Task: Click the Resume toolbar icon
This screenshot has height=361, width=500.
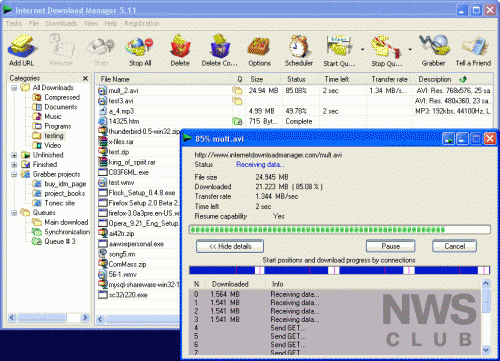Action: [x=61, y=50]
